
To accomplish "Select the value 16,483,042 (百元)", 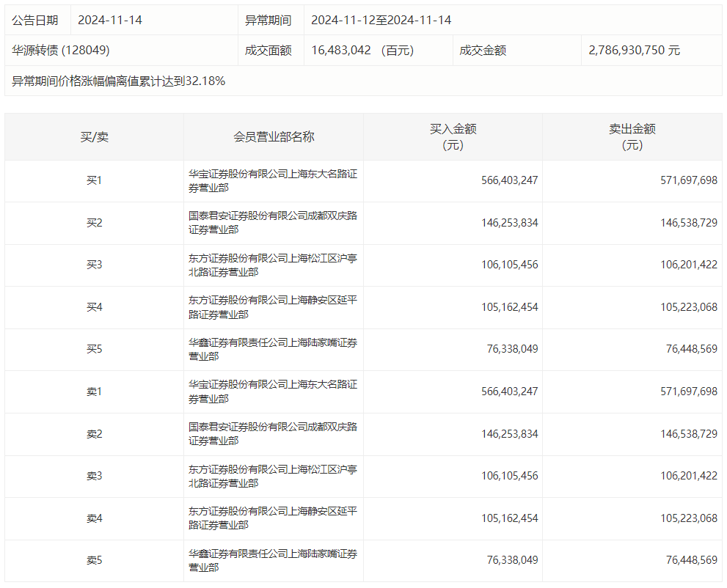I will (362, 50).
